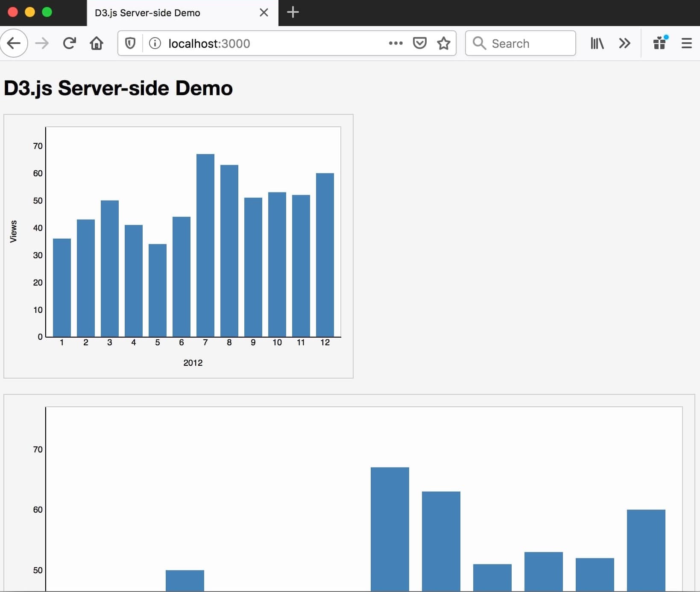This screenshot has height=592, width=700.
Task: Open the tracking protection shield icon
Action: [x=130, y=43]
